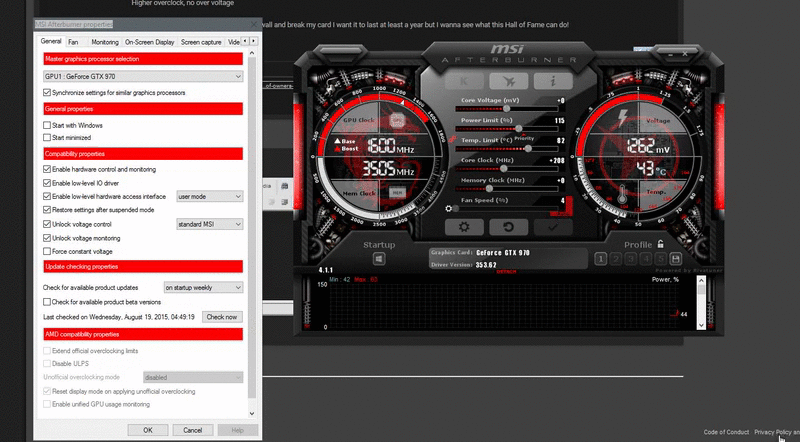This screenshot has height=442, width=800.
Task: Select profile slot 4
Action: [646, 259]
